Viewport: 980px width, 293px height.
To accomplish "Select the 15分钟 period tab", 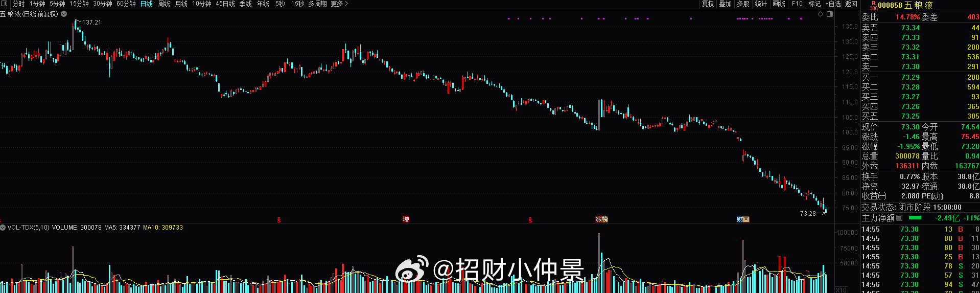I will coord(79,4).
